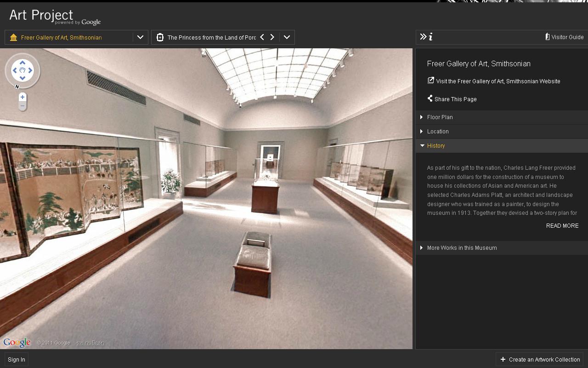
Task: Expand More Works in this Museum
Action: [502, 248]
